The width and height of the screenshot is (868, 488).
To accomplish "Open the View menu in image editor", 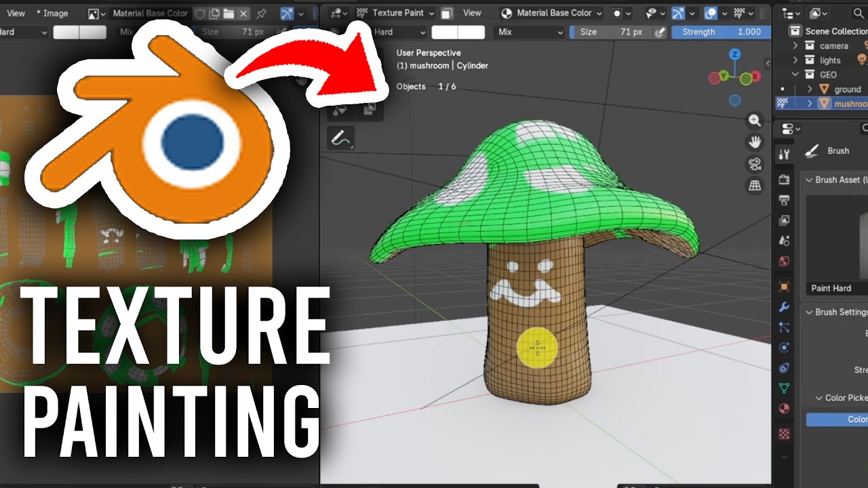I will pos(16,13).
